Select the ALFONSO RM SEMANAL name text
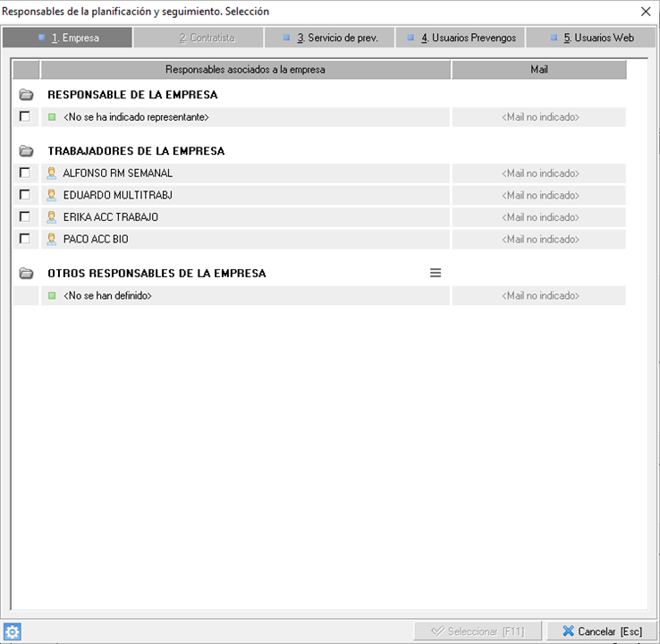The width and height of the screenshot is (660, 644). (118, 173)
